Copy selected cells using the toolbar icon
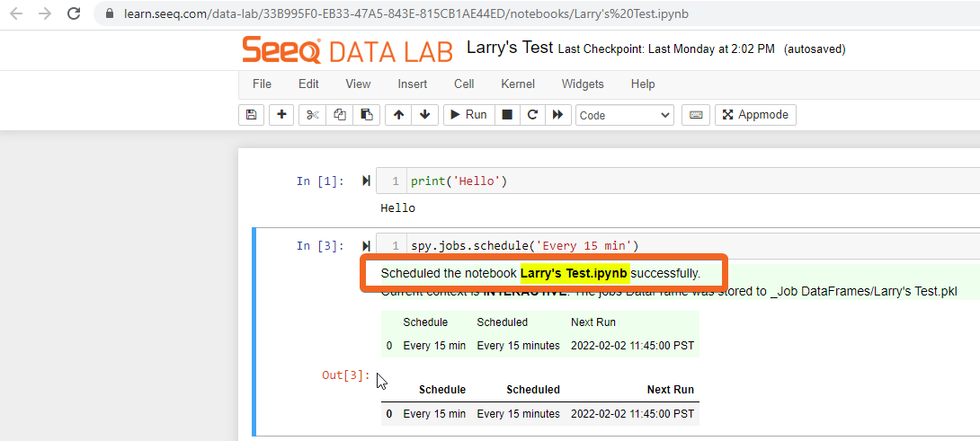Viewport: 980px width, 441px height. [339, 115]
